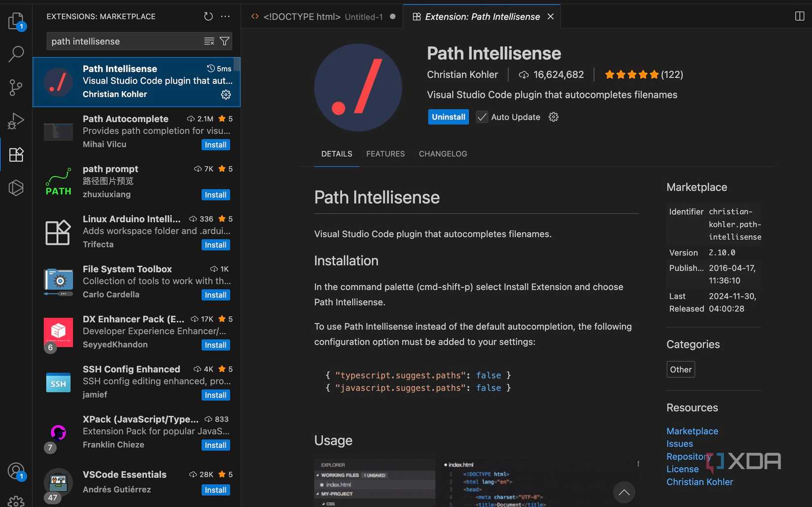This screenshot has width=812, height=507.
Task: Click the scroll-to-top arrow button
Action: click(624, 492)
